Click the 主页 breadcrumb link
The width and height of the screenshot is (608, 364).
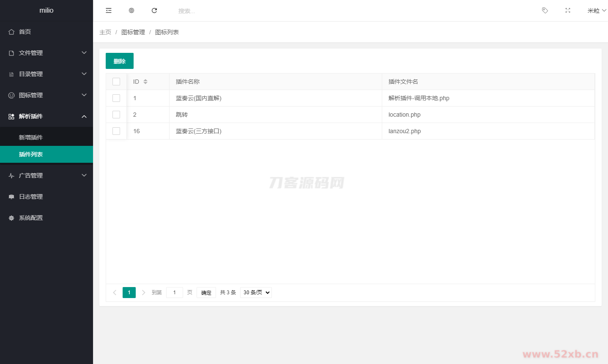tap(105, 32)
